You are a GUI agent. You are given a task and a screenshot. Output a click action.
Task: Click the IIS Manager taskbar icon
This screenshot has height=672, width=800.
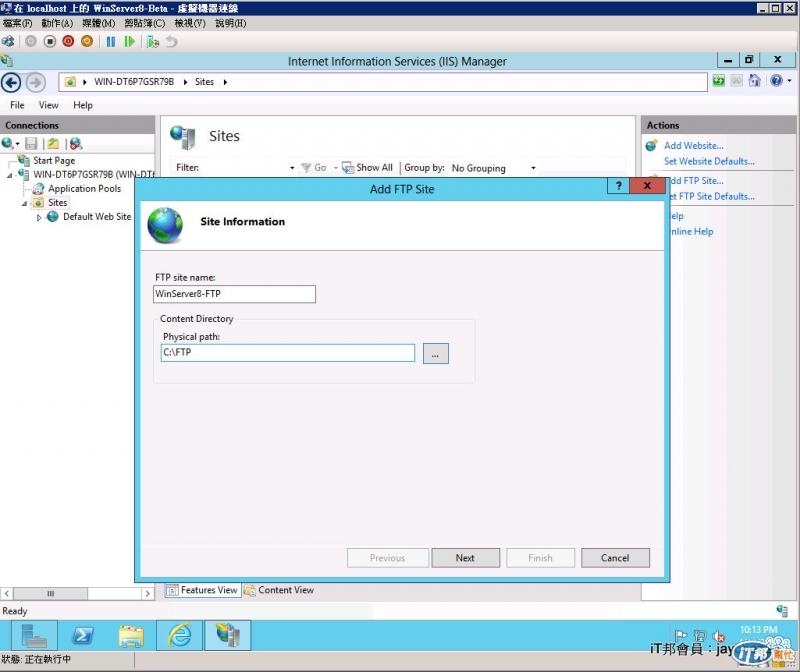click(x=228, y=636)
